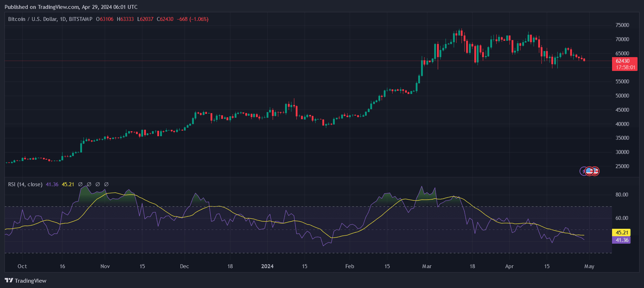This screenshot has width=644, height=288.
Task: Click the Dec date axis label
Action: [x=185, y=266]
